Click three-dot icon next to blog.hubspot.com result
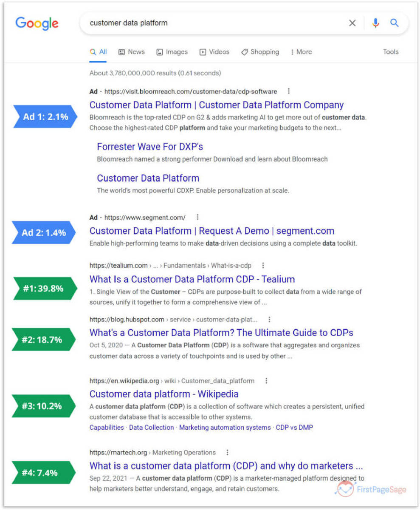The image size is (420, 510). 269,320
